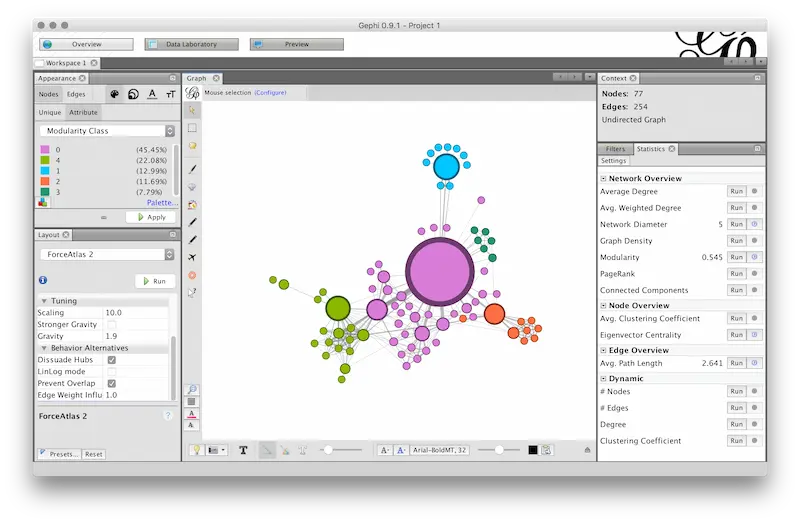Enable the LinLog mode checkbox

tap(112, 371)
